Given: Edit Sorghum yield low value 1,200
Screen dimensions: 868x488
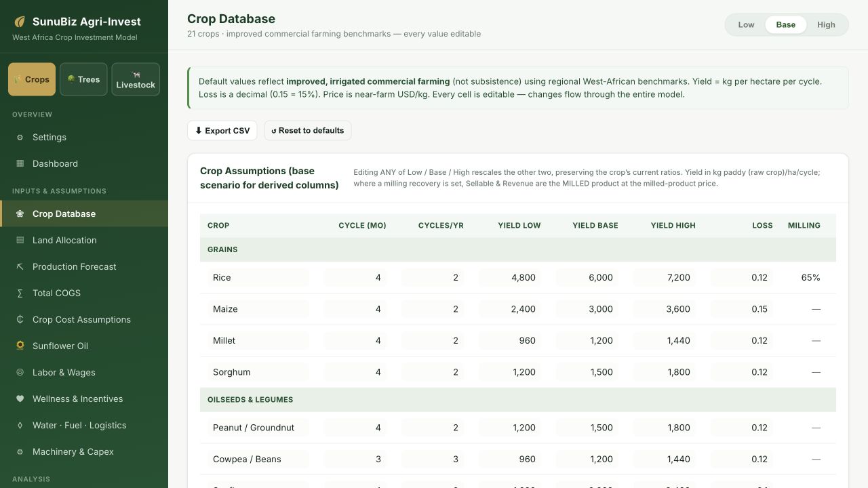Looking at the screenshot, I should click(510, 372).
